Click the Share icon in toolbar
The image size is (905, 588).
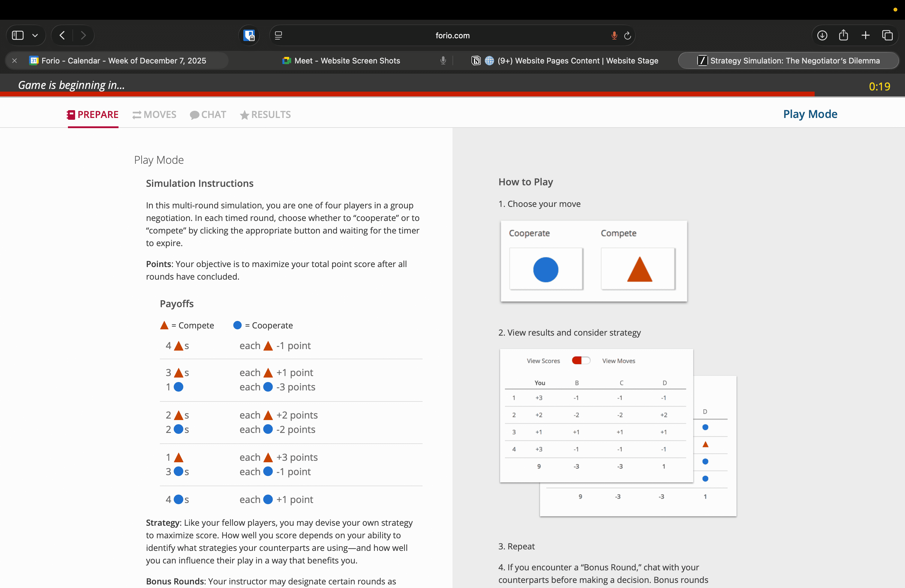843,35
